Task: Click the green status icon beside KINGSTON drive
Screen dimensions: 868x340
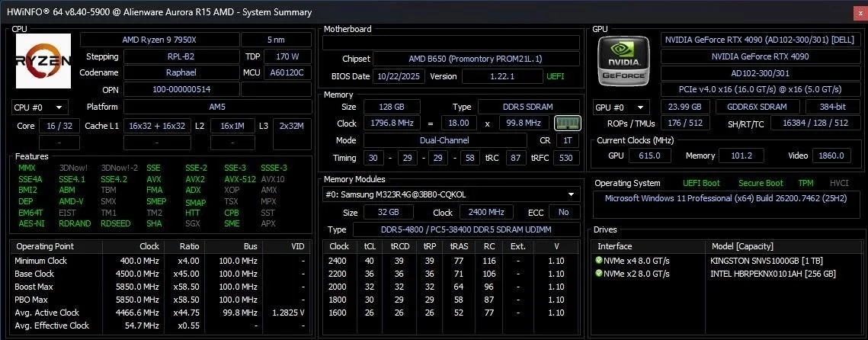Action: [599, 260]
